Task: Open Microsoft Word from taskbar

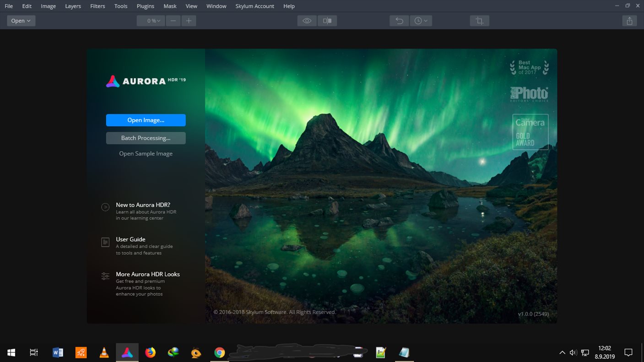Action: pos(58,352)
